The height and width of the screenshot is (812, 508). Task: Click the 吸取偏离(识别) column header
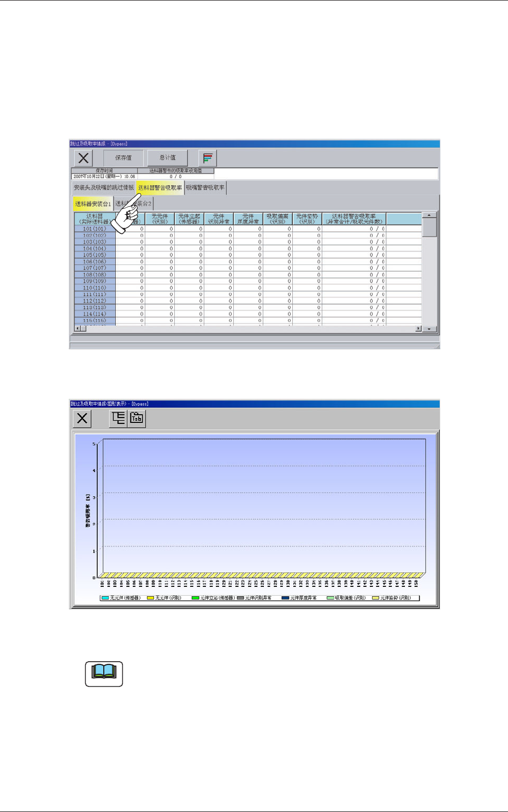tap(278, 219)
